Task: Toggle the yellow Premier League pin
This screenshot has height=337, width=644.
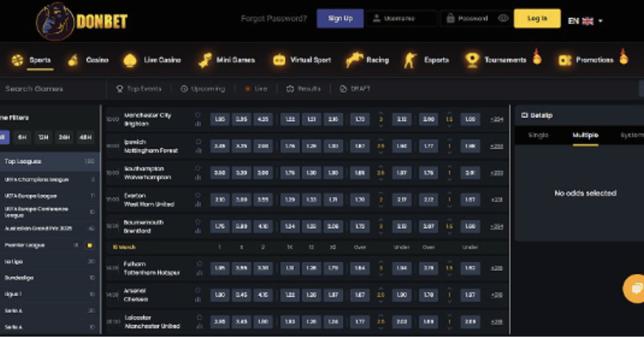Action: click(x=90, y=245)
